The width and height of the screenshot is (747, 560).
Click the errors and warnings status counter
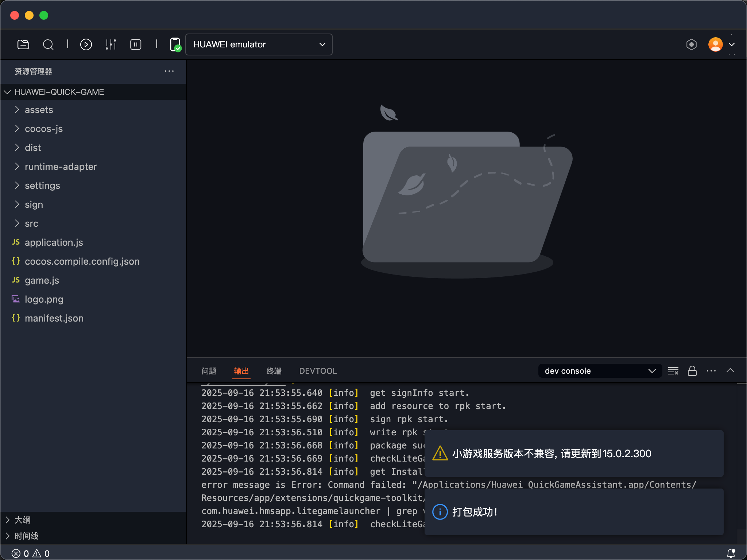point(31,553)
